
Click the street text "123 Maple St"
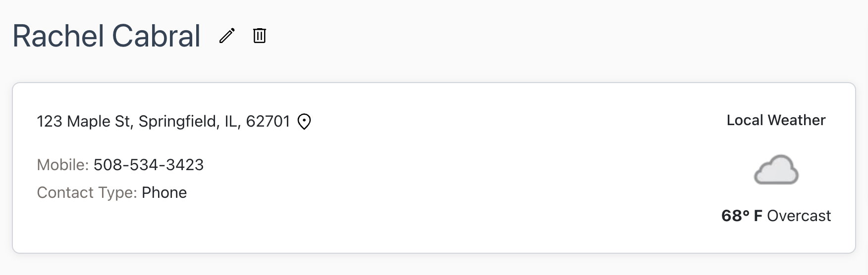[83, 122]
